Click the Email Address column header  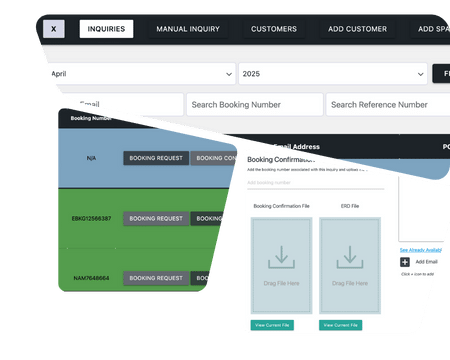(296, 147)
